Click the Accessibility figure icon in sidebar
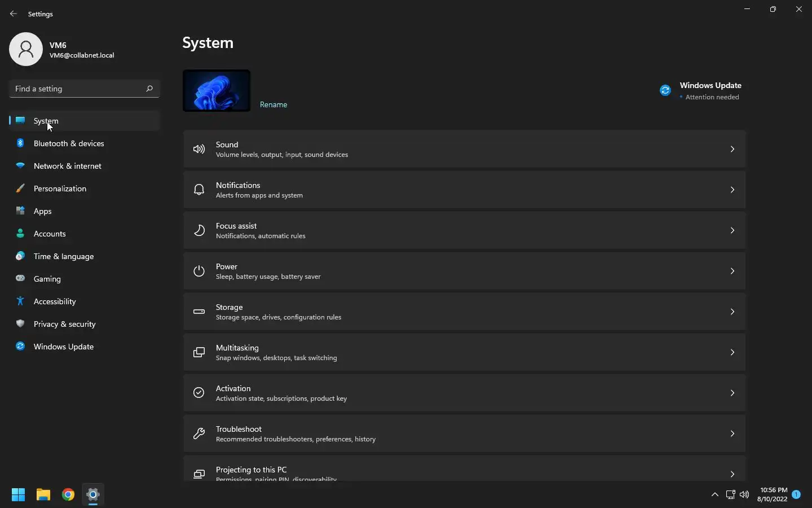The height and width of the screenshot is (508, 812). [x=20, y=301]
